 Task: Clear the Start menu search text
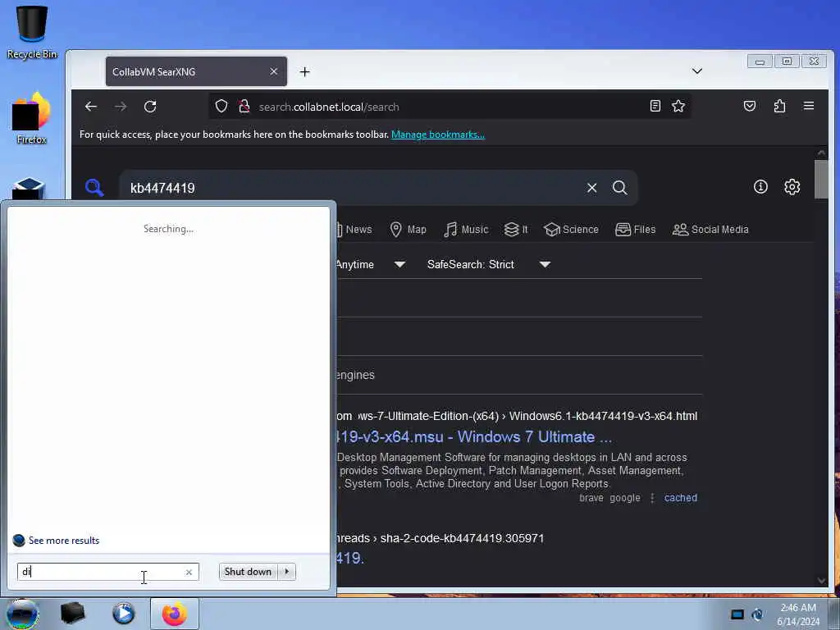point(189,572)
